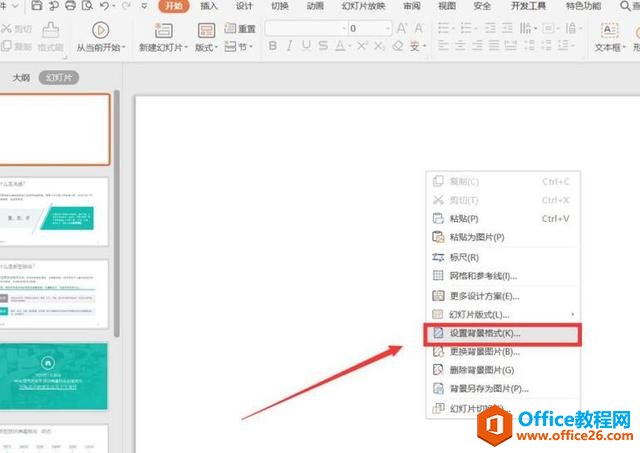Open the 开发工具 ribbon tab
This screenshot has height=453, width=640.
528,6
